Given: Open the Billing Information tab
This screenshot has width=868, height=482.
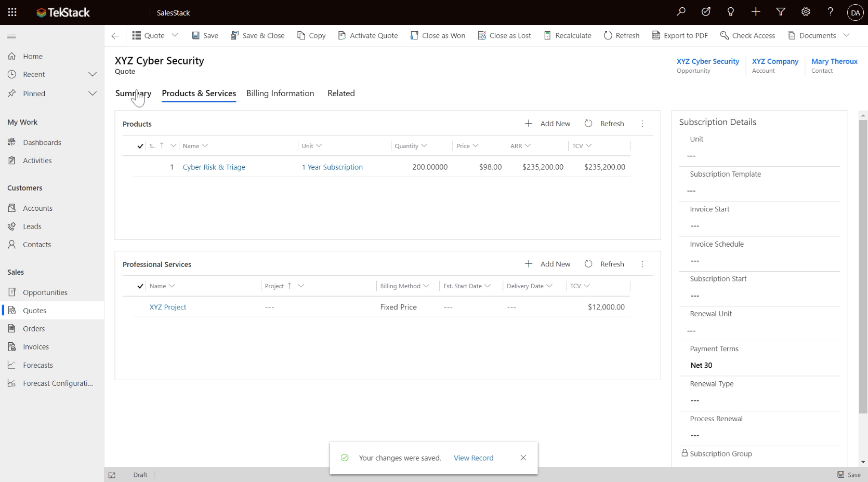Looking at the screenshot, I should click(x=280, y=93).
